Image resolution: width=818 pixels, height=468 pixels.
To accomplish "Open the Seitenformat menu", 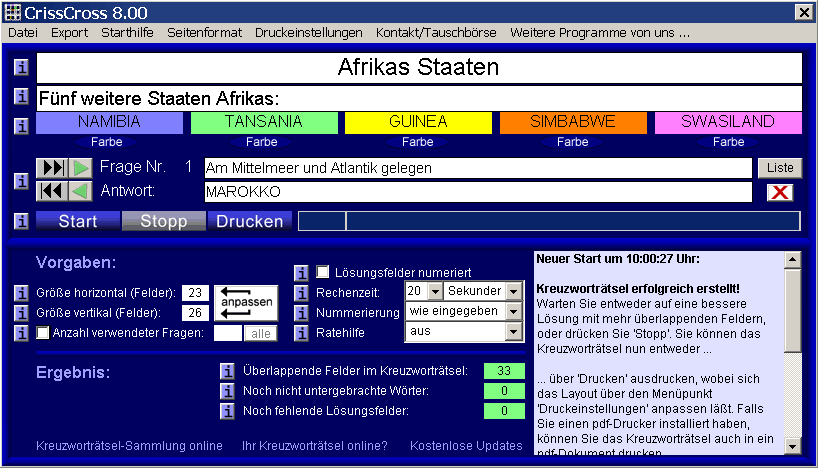I will point(204,33).
